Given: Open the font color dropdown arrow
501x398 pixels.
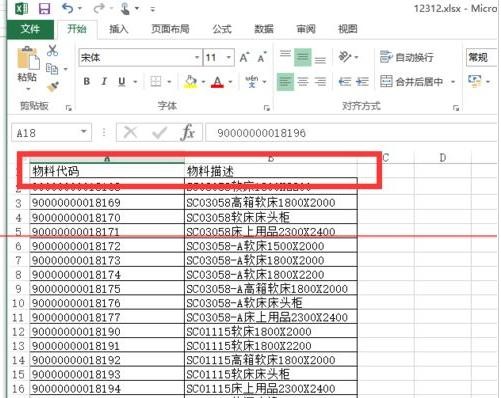Looking at the screenshot, I should [230, 82].
